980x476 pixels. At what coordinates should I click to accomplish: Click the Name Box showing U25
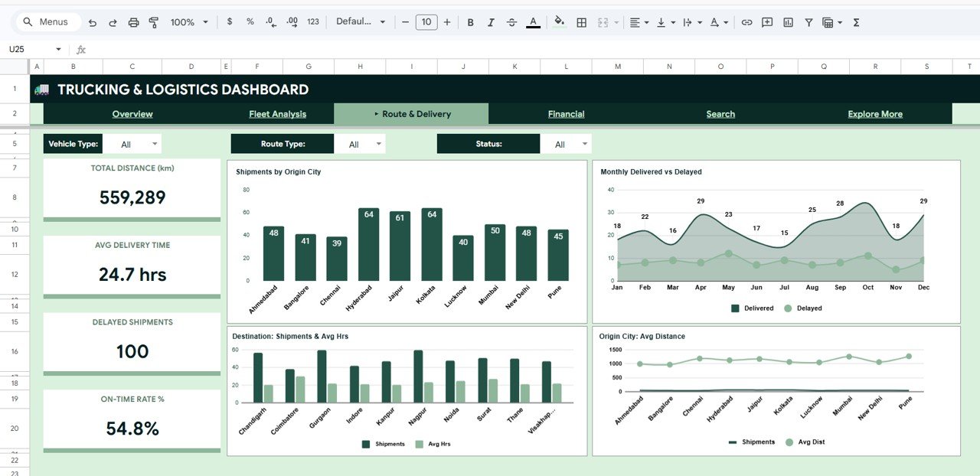click(31, 48)
